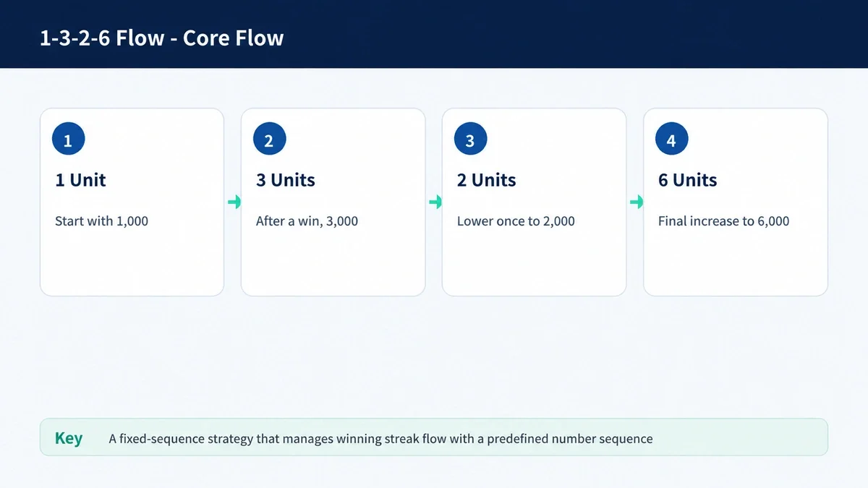The width and height of the screenshot is (868, 488).
Task: Click the fixed-sequence strategy description text
Action: pyautogui.click(x=380, y=439)
